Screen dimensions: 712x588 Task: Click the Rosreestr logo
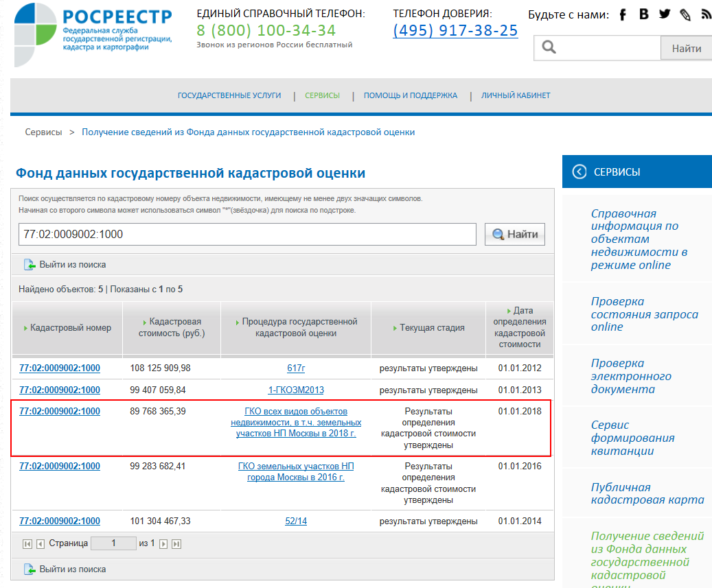pos(93,35)
